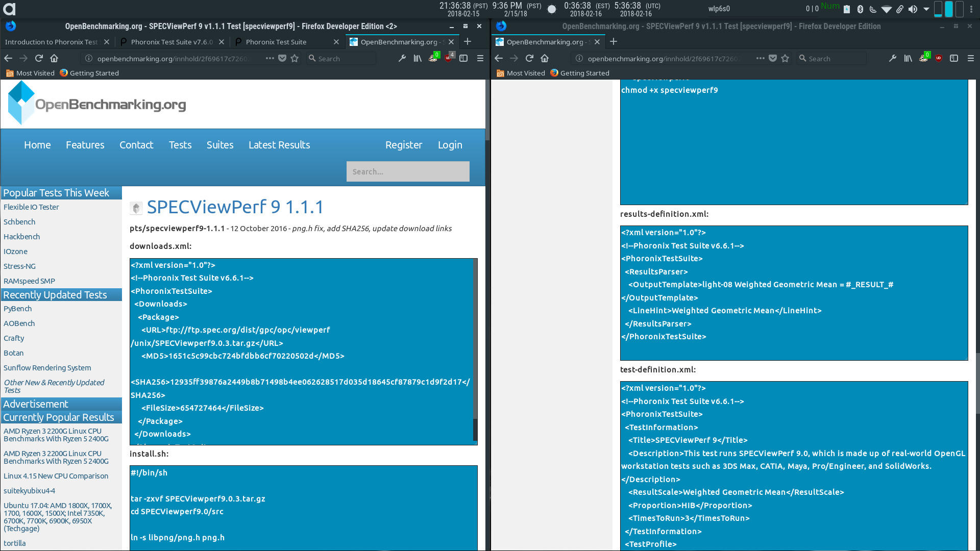
Task: Open hamburger menu in right Firefox window
Action: (x=971, y=59)
